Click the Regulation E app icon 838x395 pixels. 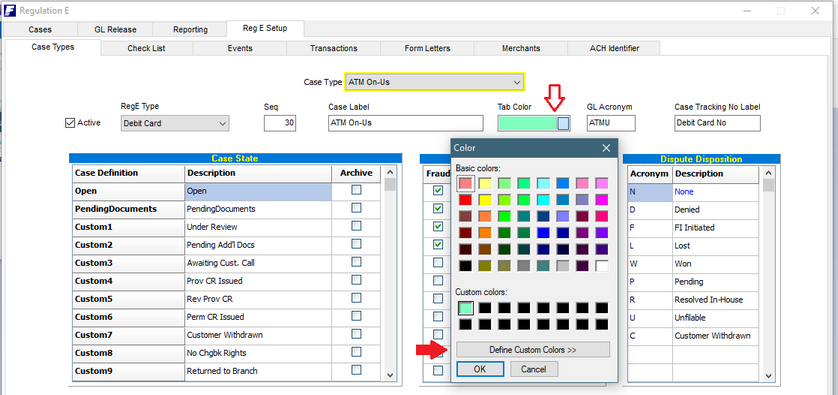(x=9, y=10)
